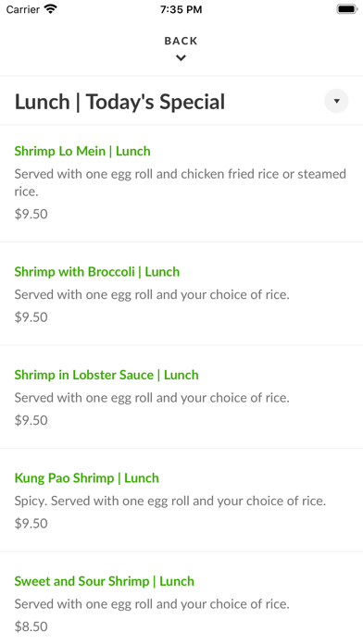Viewport: 363px width, 644px height.
Task: Open the menu category dropdown arrow
Action: (x=336, y=101)
